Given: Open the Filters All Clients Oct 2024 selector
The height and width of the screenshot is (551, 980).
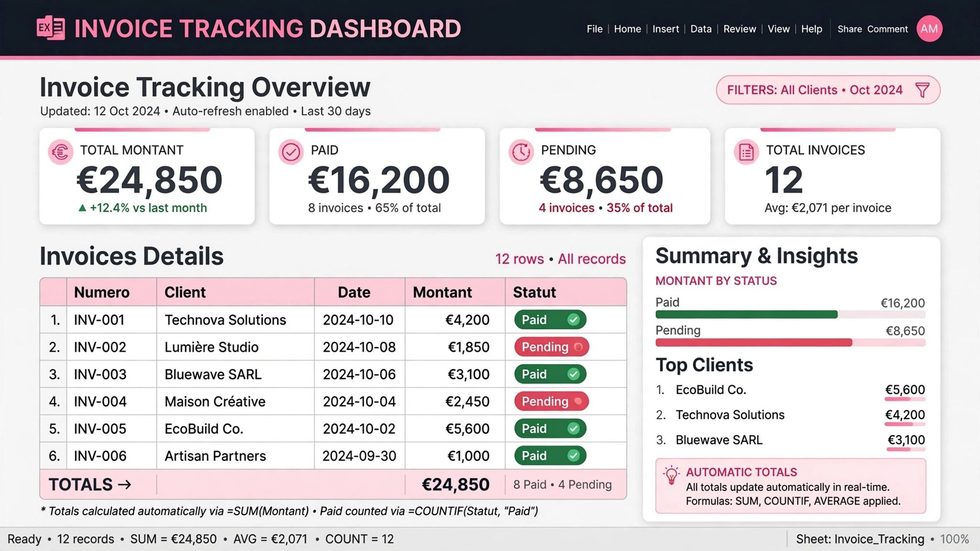Looking at the screenshot, I should [x=828, y=90].
